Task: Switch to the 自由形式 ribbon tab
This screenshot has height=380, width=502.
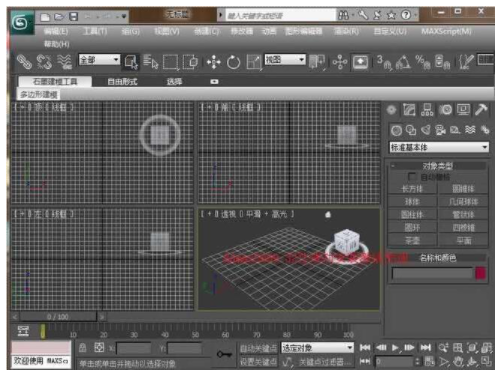Action: (122, 82)
